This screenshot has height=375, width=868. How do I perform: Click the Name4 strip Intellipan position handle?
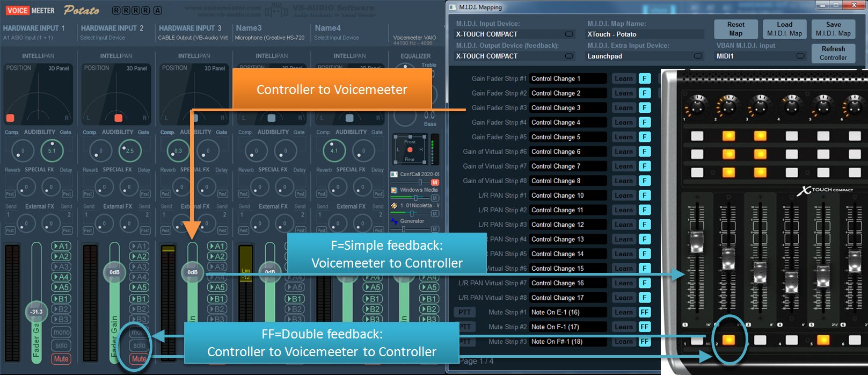[x=349, y=118]
